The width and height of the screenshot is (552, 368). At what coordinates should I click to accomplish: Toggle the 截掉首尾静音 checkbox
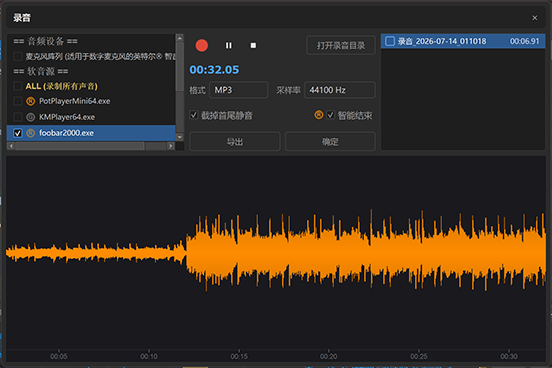[194, 115]
